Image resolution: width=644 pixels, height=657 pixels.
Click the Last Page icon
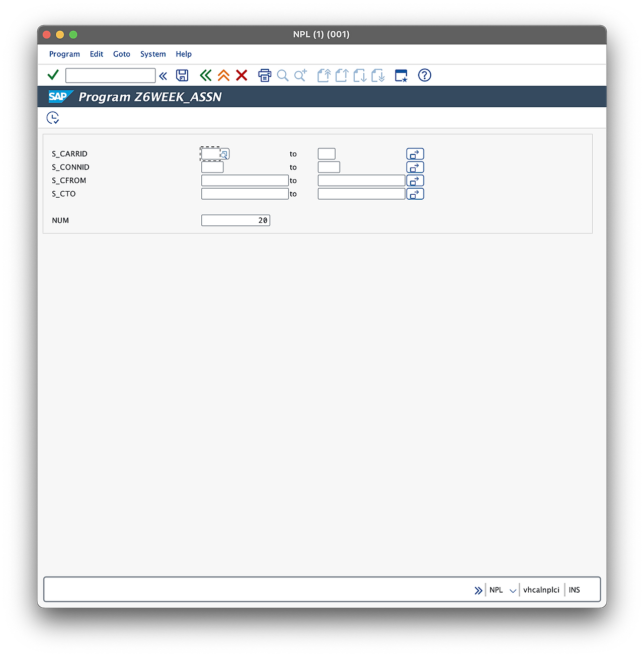[x=378, y=75]
